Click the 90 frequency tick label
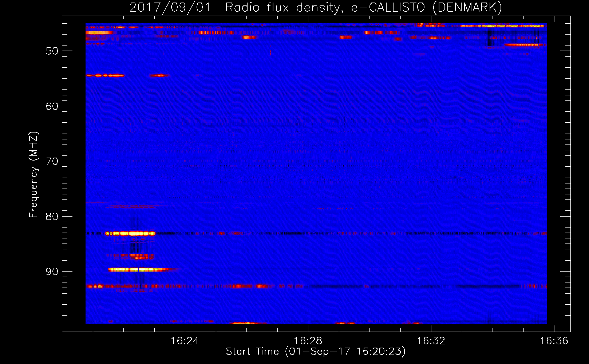This screenshot has width=589, height=364. tap(52, 272)
